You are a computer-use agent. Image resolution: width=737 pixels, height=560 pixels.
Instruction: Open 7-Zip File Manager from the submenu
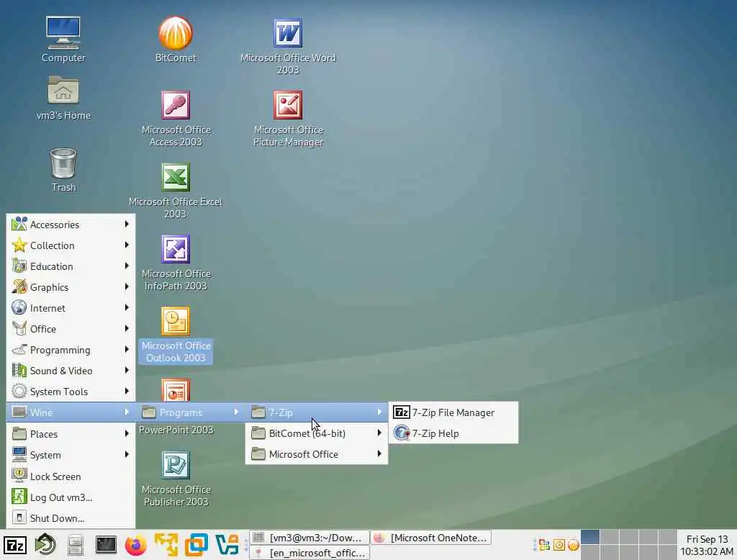click(x=453, y=412)
